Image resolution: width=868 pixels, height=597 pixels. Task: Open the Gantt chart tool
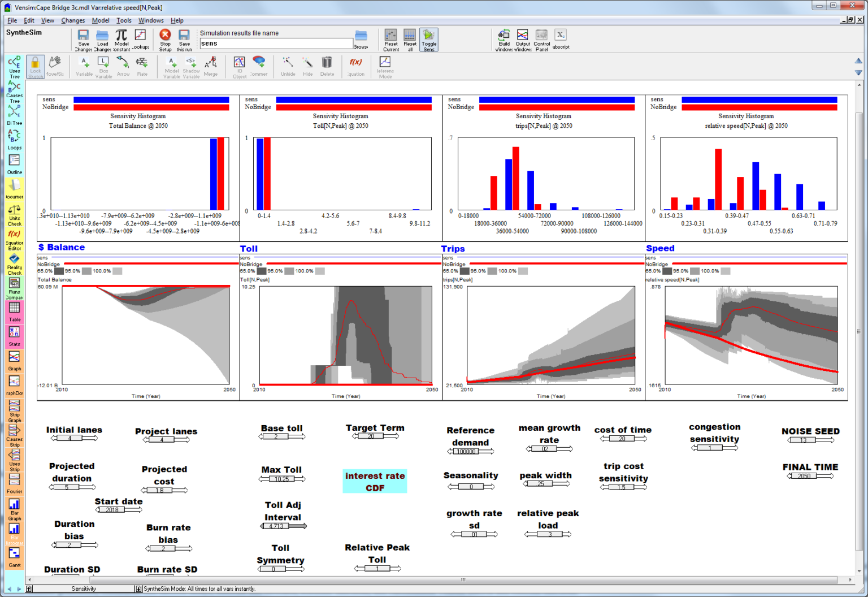[14, 557]
